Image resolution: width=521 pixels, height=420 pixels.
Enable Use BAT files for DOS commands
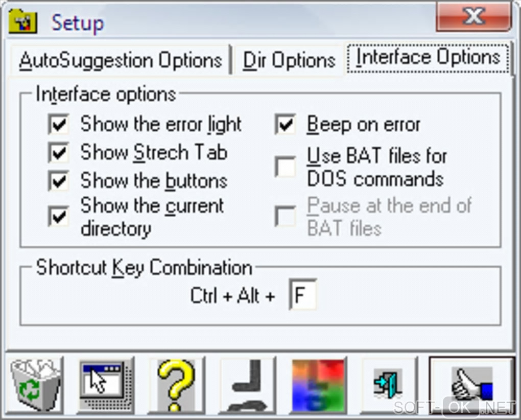(x=285, y=167)
